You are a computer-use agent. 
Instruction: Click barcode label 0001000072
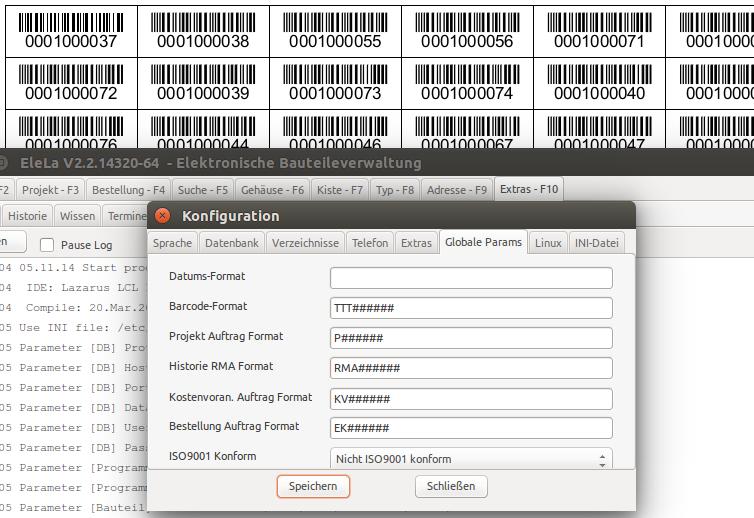[x=71, y=83]
